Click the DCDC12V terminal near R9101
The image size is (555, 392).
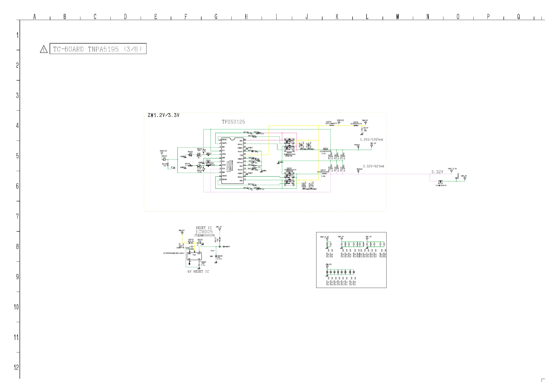point(162,153)
